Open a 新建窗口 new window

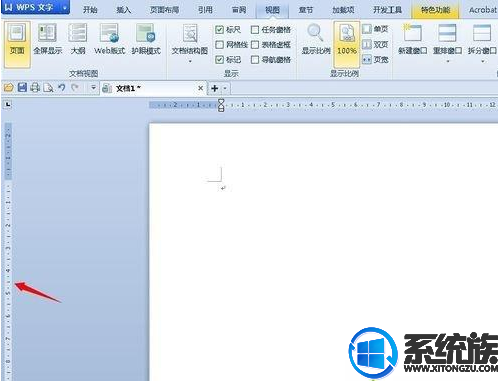pos(413,39)
